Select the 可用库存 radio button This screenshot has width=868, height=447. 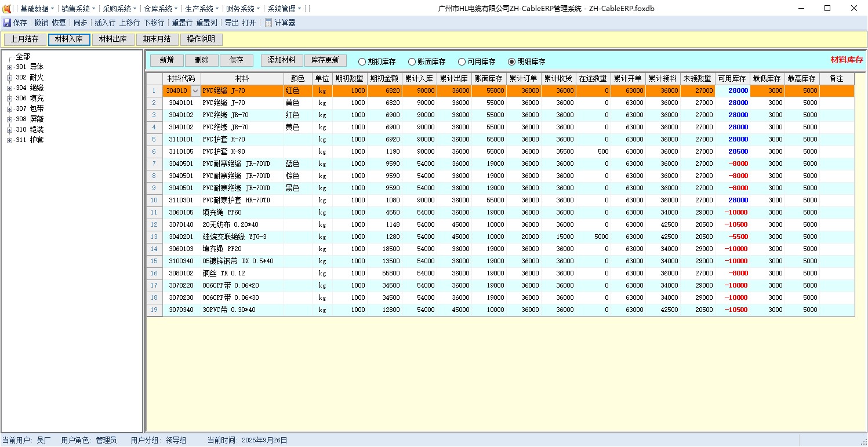[462, 61]
